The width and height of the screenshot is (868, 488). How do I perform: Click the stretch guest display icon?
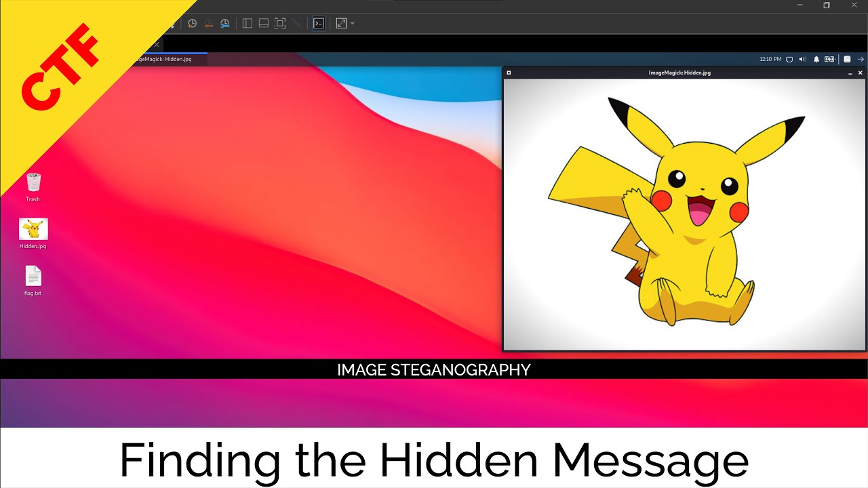click(x=341, y=23)
